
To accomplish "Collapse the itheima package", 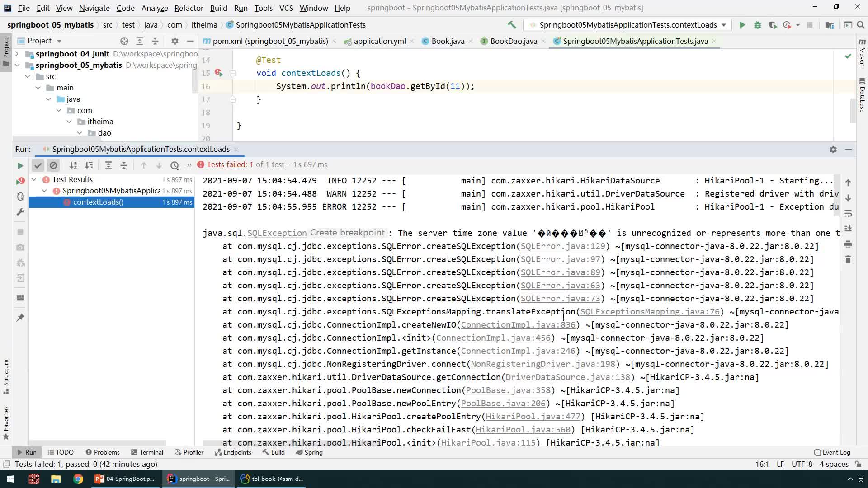I will [x=69, y=122].
